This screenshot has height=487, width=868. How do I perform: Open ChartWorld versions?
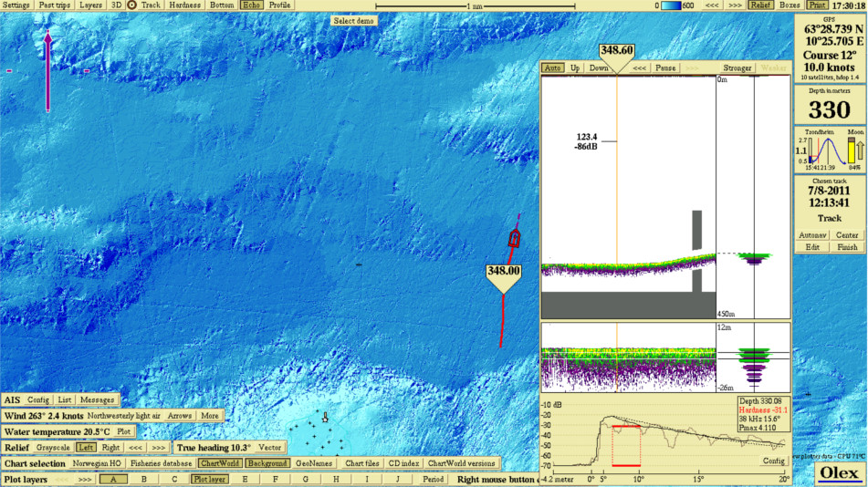tap(461, 463)
